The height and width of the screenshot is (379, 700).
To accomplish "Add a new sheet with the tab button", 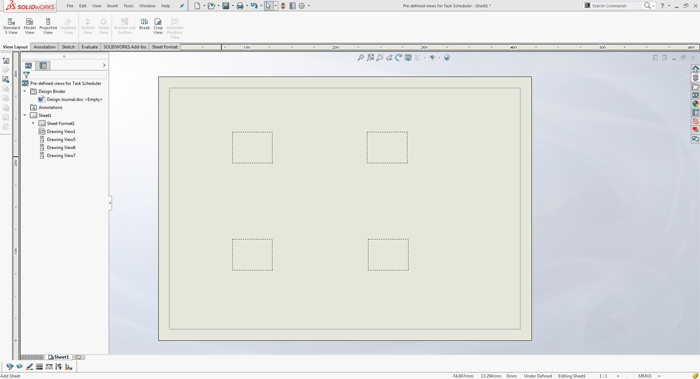I will pos(79,357).
